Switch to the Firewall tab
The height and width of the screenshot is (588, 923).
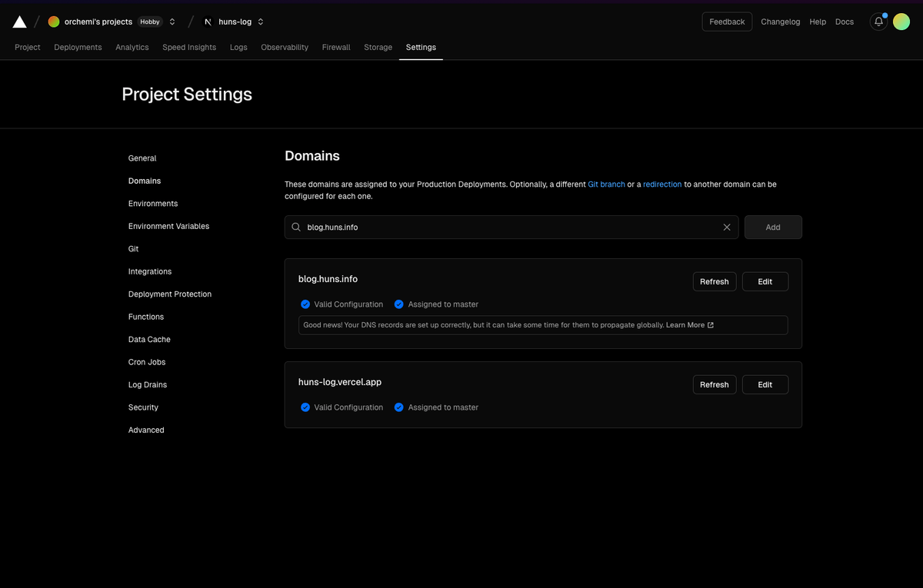click(x=336, y=47)
